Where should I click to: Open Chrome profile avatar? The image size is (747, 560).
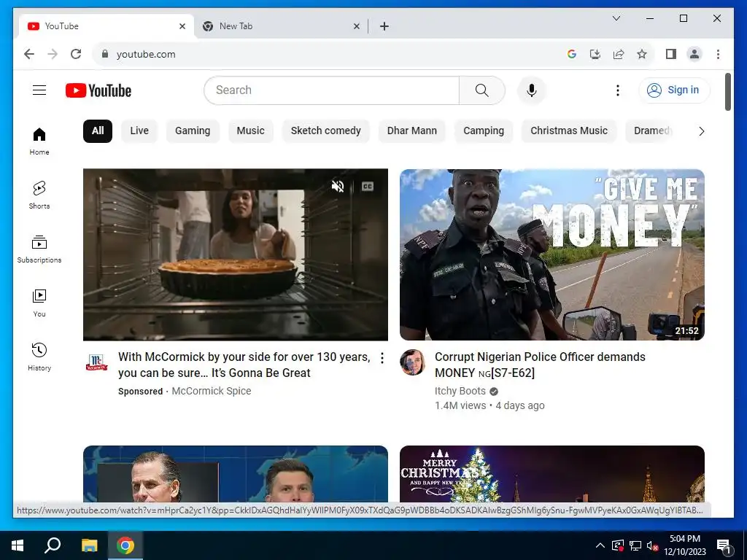pos(694,54)
